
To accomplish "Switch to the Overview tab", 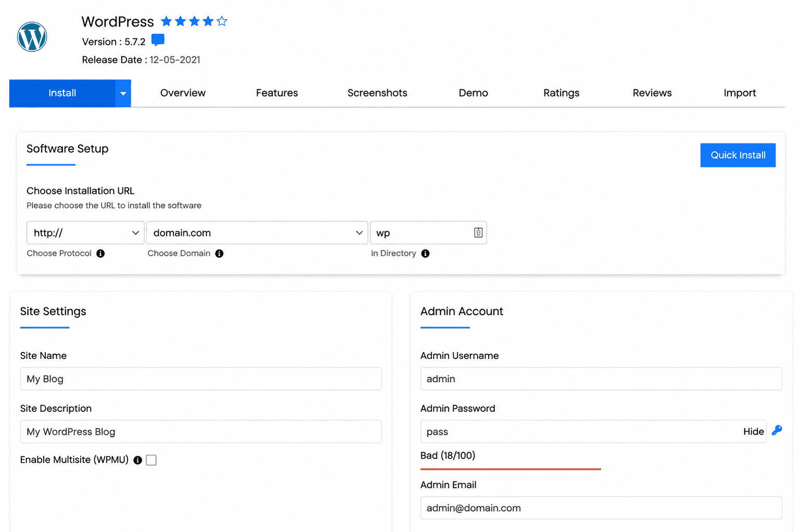I will [183, 93].
